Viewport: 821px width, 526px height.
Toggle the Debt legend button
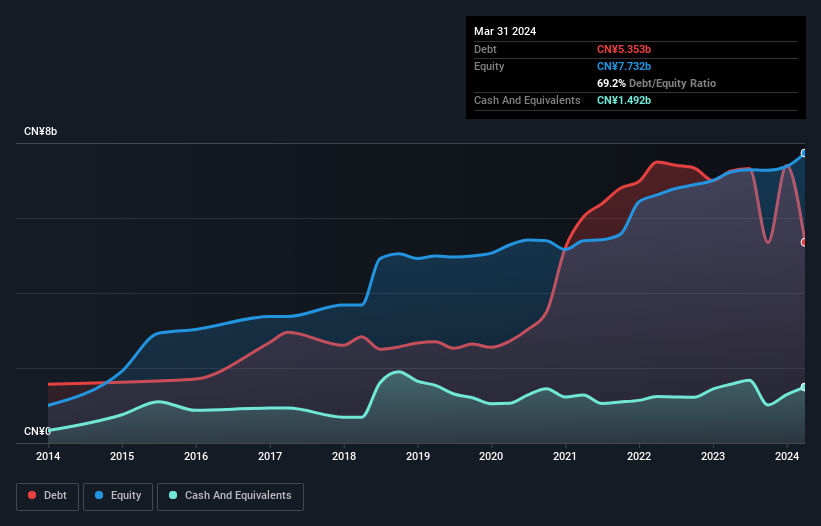pyautogui.click(x=48, y=496)
